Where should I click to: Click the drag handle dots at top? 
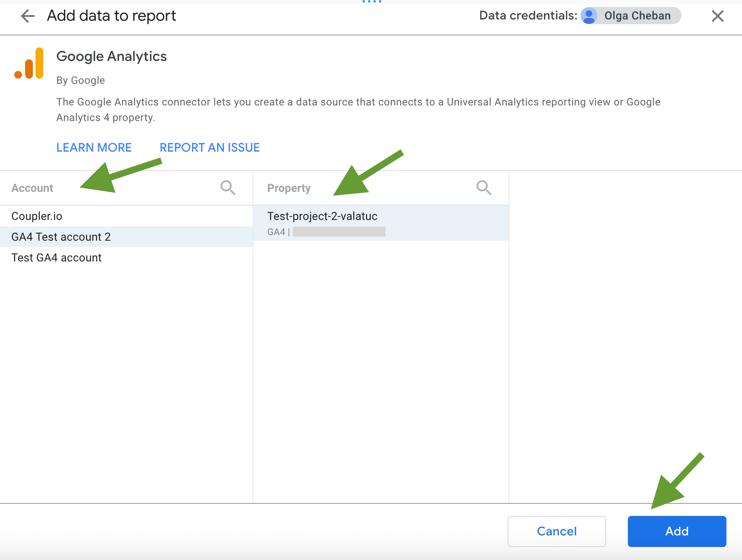372,2
